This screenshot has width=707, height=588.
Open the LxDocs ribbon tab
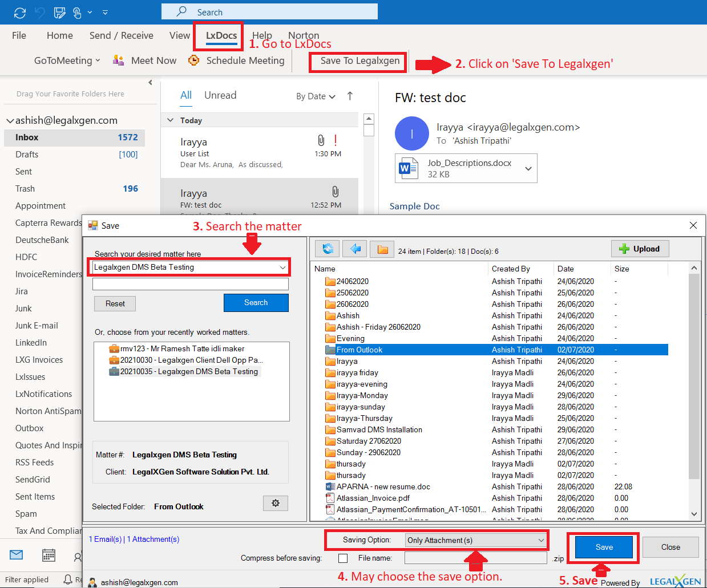(221, 35)
